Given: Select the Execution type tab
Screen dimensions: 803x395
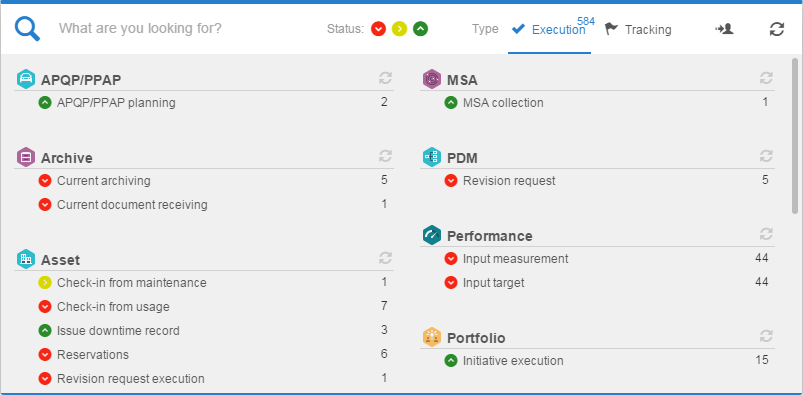Looking at the screenshot, I should click(x=550, y=29).
